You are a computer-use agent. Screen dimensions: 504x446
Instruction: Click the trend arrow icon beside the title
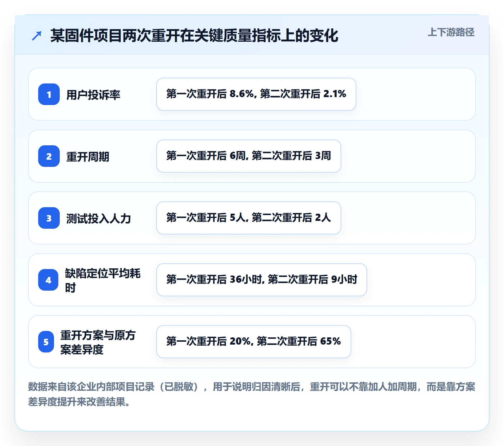[37, 36]
